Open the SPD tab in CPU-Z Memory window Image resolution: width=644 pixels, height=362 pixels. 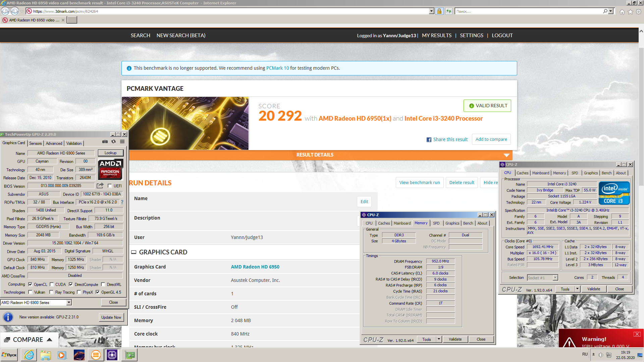(x=436, y=223)
